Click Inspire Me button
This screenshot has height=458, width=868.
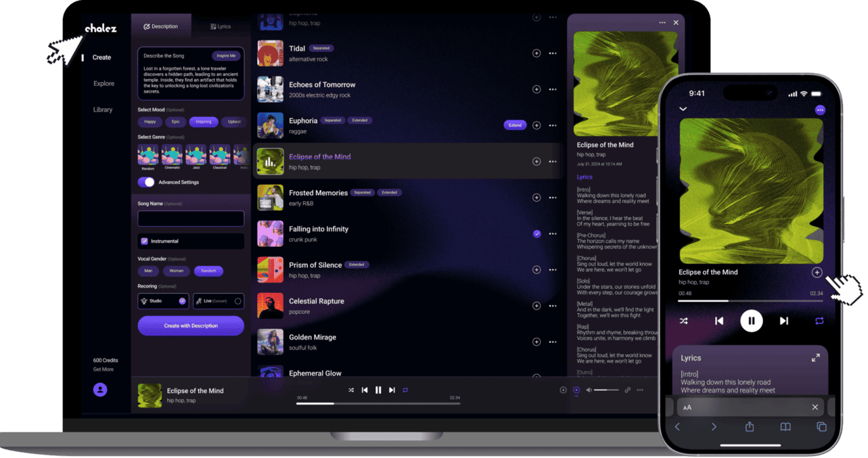point(226,55)
